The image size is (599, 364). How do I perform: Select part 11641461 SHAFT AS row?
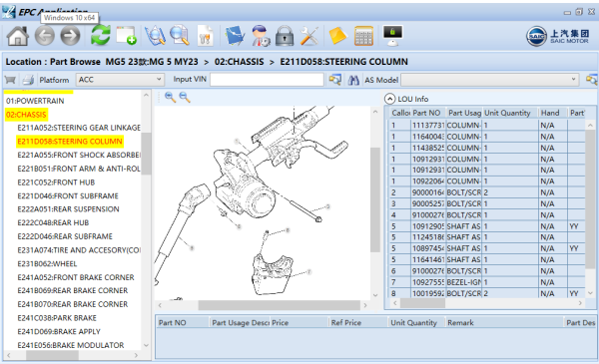pos(487,260)
